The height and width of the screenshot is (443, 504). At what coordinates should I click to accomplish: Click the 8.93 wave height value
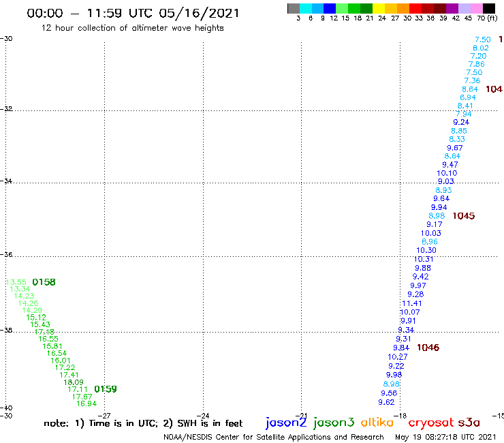443,190
